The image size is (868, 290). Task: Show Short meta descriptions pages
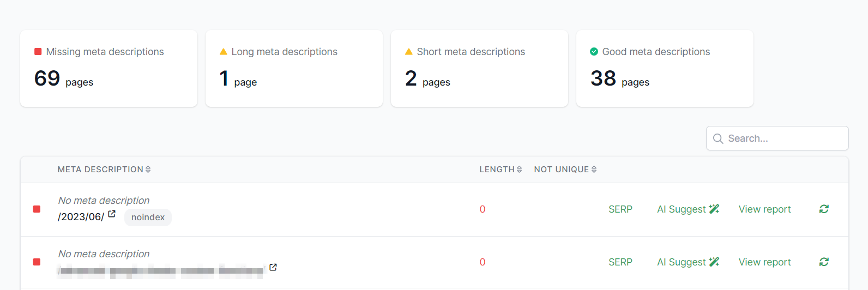479,68
